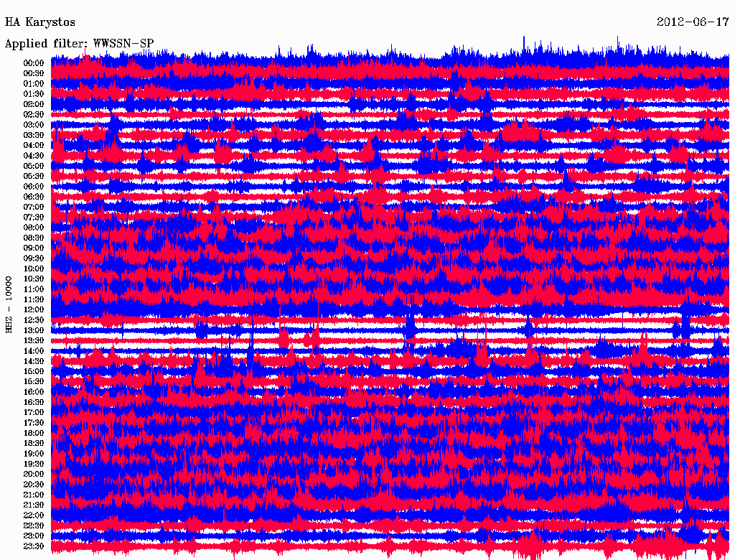This screenshot has height=560, width=735.
Task: Select the 21:00 time label
Action: pos(34,495)
